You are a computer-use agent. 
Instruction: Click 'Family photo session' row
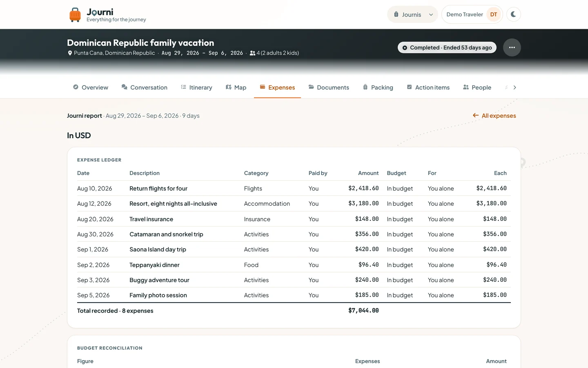(x=294, y=295)
